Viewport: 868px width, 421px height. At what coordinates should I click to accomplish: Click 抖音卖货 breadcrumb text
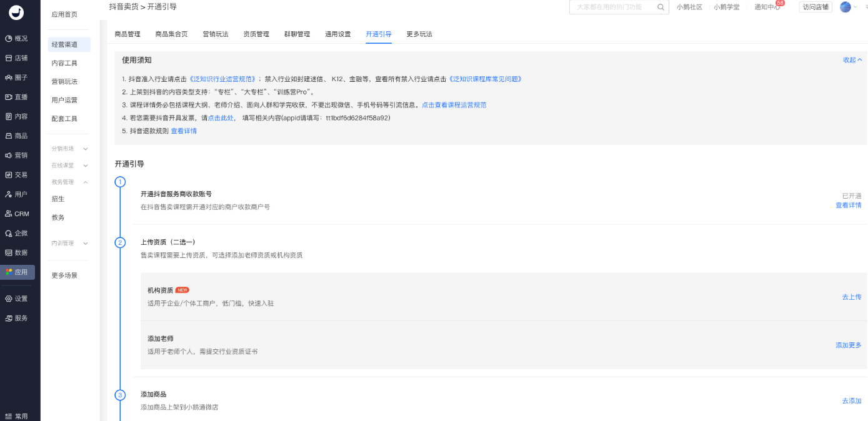[124, 7]
